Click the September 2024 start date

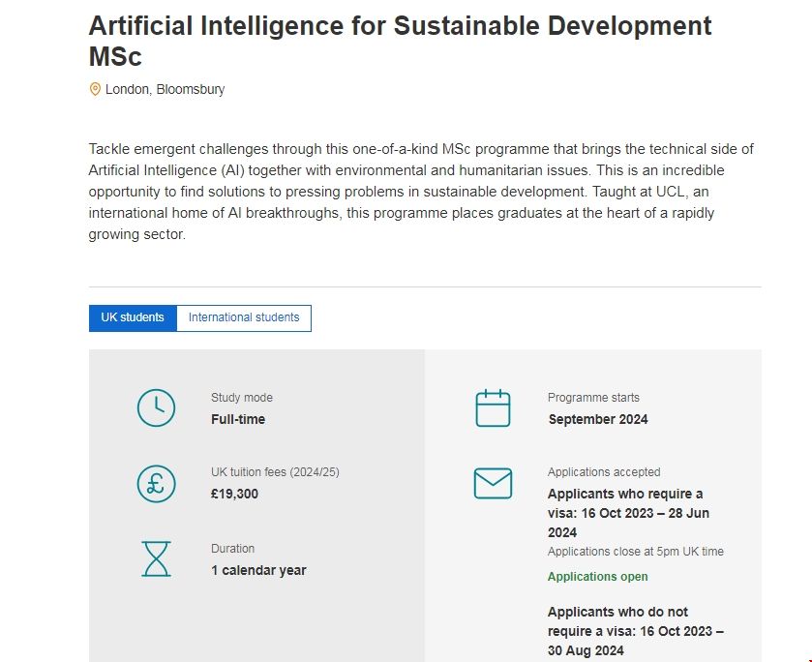coord(598,419)
